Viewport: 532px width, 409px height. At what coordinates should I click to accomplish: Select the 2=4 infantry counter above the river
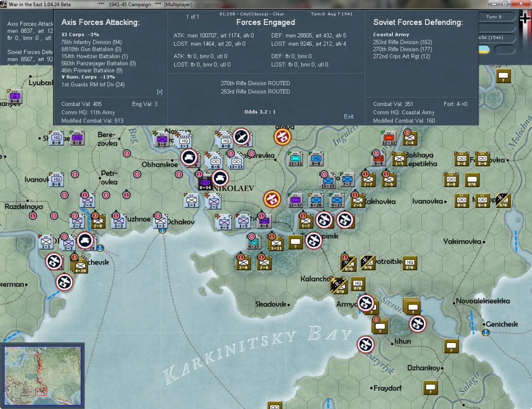pyautogui.click(x=87, y=200)
